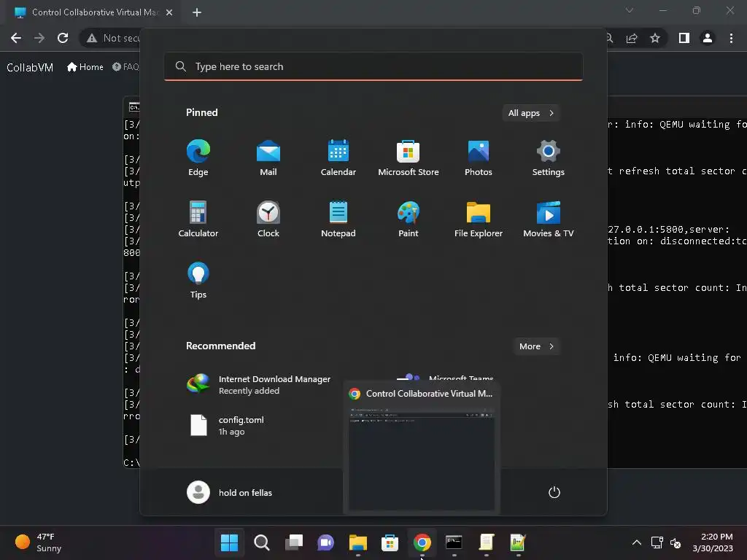This screenshot has height=560, width=747.
Task: Launch the Calculator app
Action: (x=198, y=219)
